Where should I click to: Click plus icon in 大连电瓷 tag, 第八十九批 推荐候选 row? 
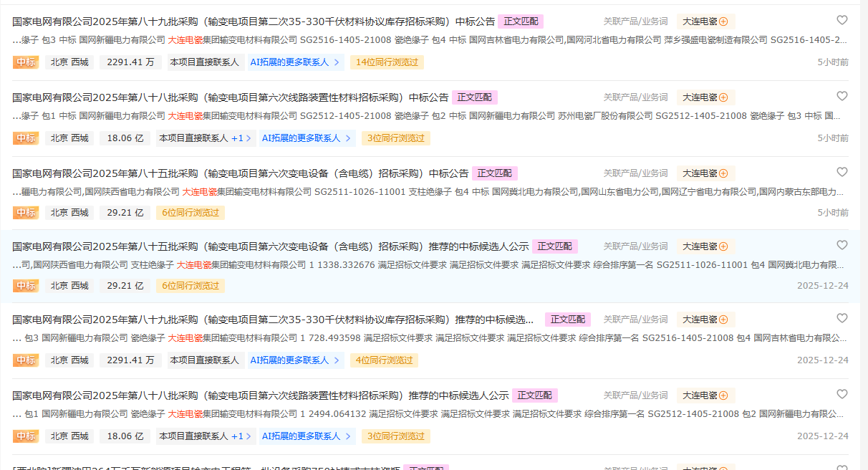tap(723, 320)
